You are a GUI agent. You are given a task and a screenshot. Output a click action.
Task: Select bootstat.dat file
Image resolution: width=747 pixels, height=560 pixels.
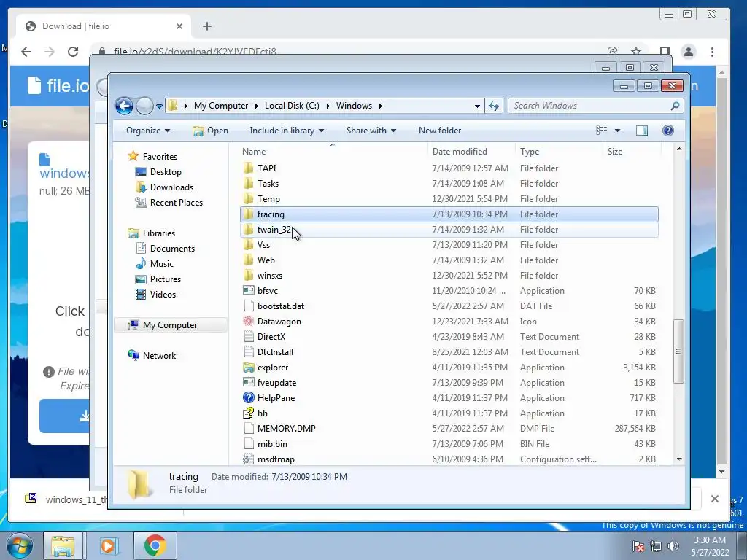tap(449, 306)
